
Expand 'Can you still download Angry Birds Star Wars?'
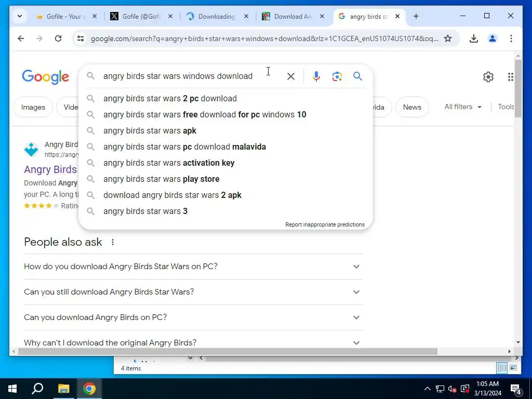tap(193, 292)
